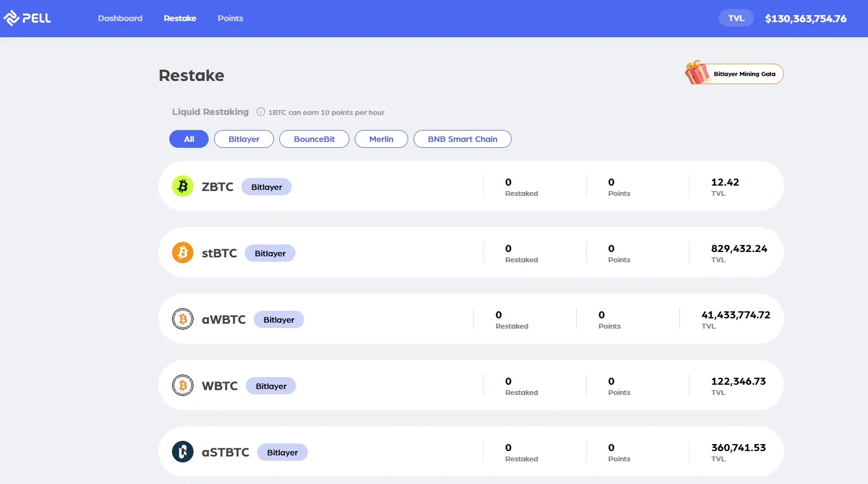The width and height of the screenshot is (868, 484).
Task: Click the stBTC orange bitcoin icon
Action: pos(183,253)
